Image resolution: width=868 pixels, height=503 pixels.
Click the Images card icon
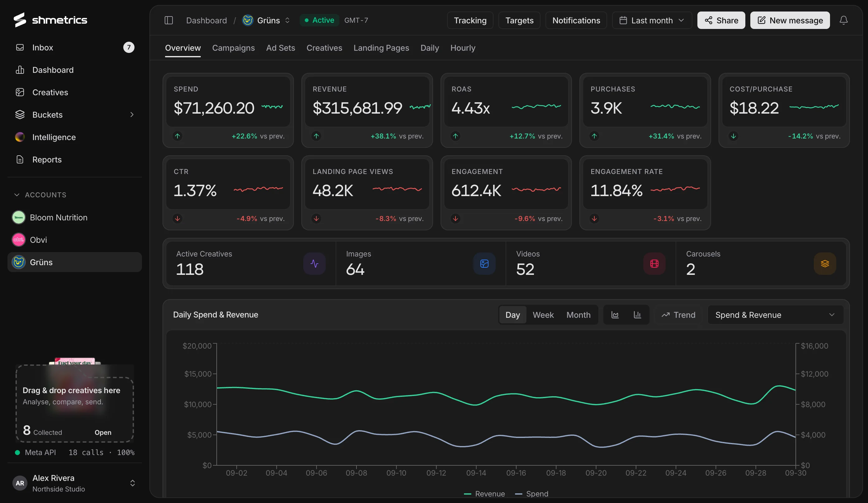[x=484, y=264]
